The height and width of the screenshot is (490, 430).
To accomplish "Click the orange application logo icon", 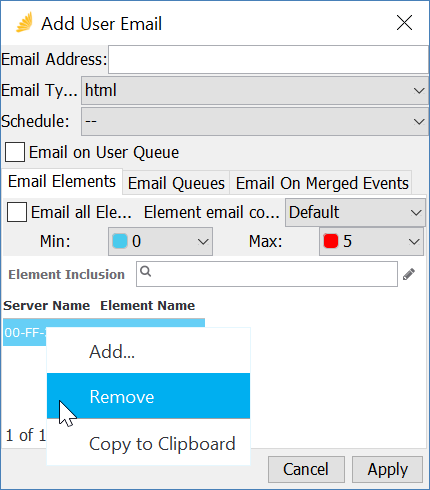I will click(x=24, y=22).
